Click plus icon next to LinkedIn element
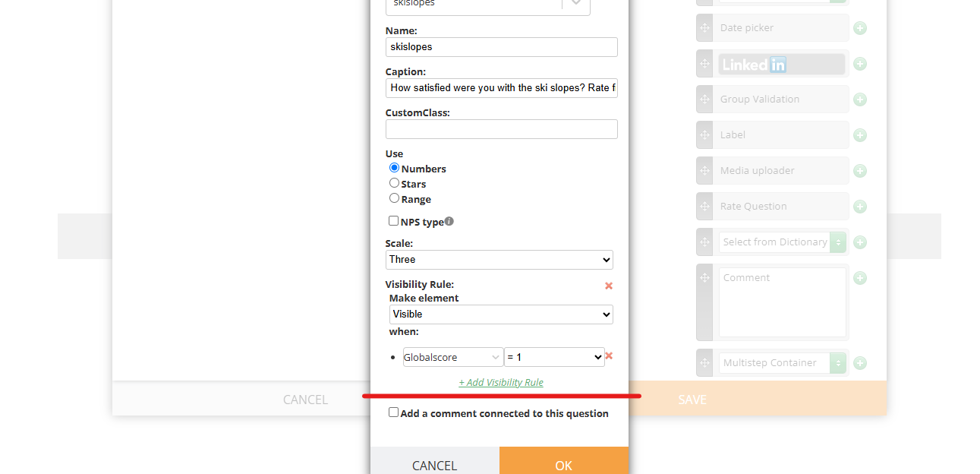980x474 pixels. (x=860, y=64)
